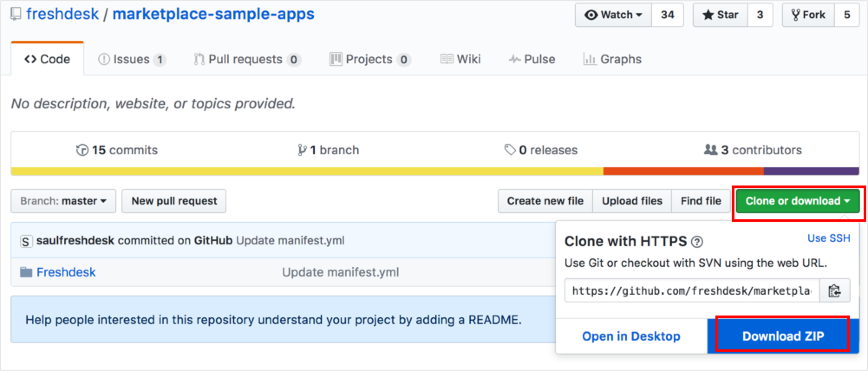Click New pull request button

[174, 201]
